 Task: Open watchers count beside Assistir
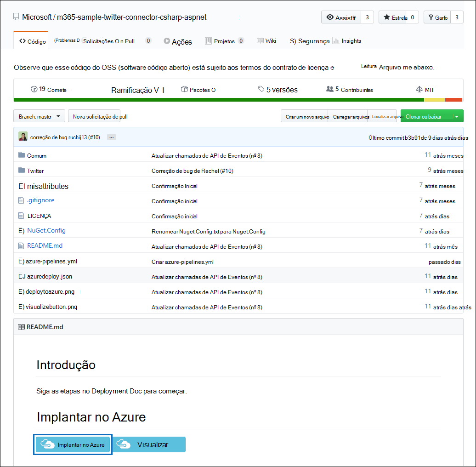click(367, 17)
